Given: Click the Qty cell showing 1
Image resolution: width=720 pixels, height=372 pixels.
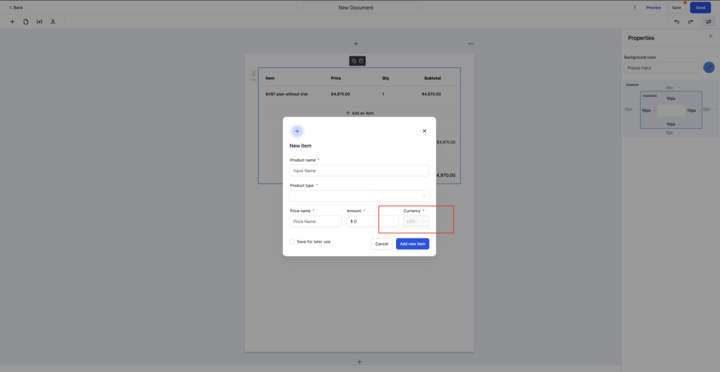Looking at the screenshot, I should coord(383,94).
